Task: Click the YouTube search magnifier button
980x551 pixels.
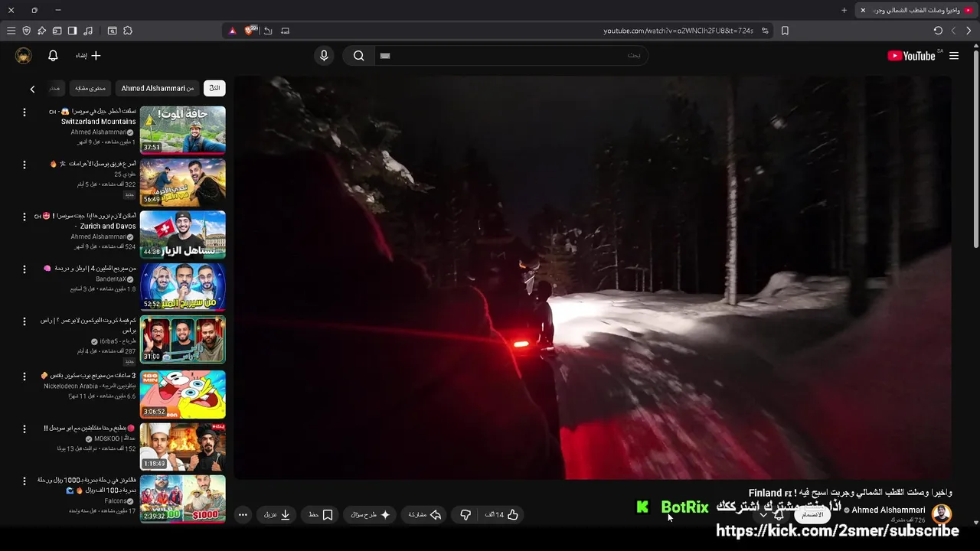Action: tap(358, 55)
